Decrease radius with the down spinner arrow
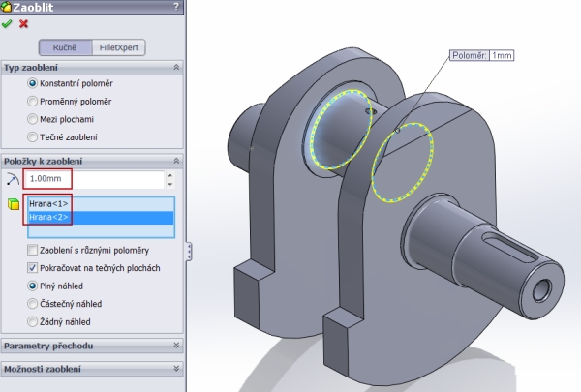 170,184
